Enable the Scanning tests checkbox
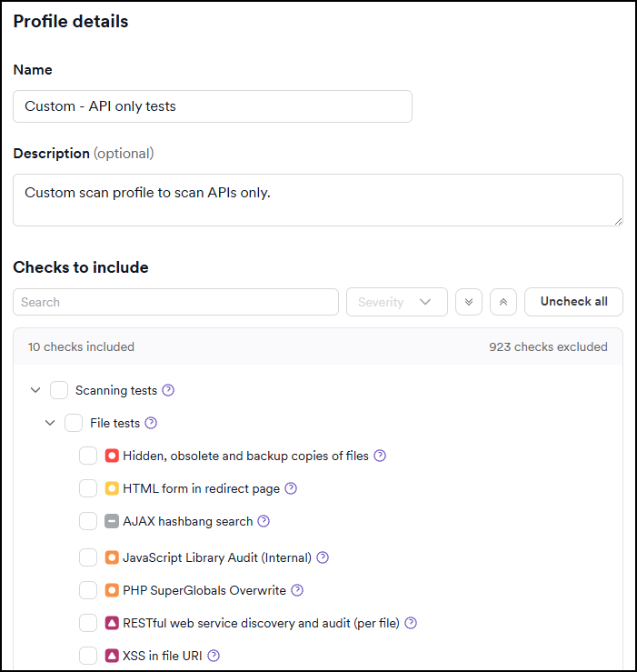The height and width of the screenshot is (672, 637). pyautogui.click(x=59, y=390)
